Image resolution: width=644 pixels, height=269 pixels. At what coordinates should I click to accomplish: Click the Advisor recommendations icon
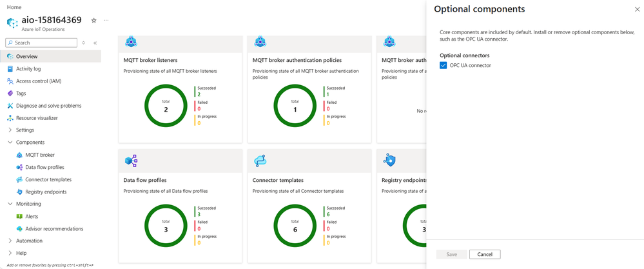(x=19, y=229)
